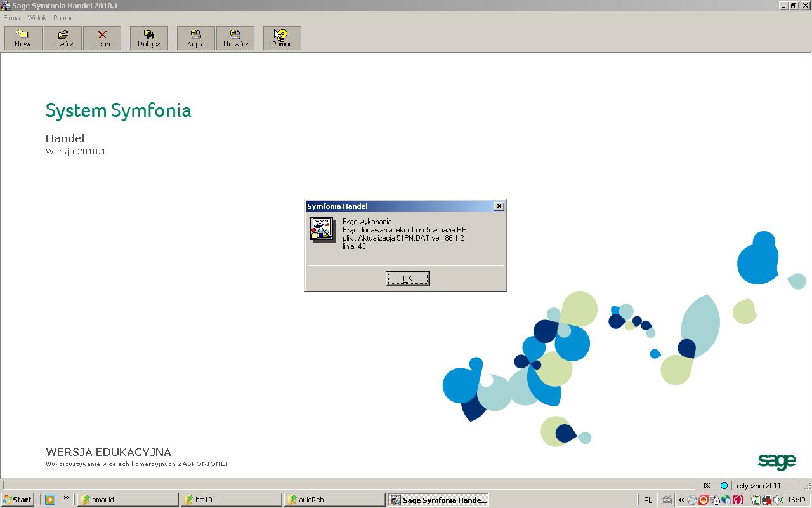Click the "System Symfonia" heading
812x508 pixels.
118,110
